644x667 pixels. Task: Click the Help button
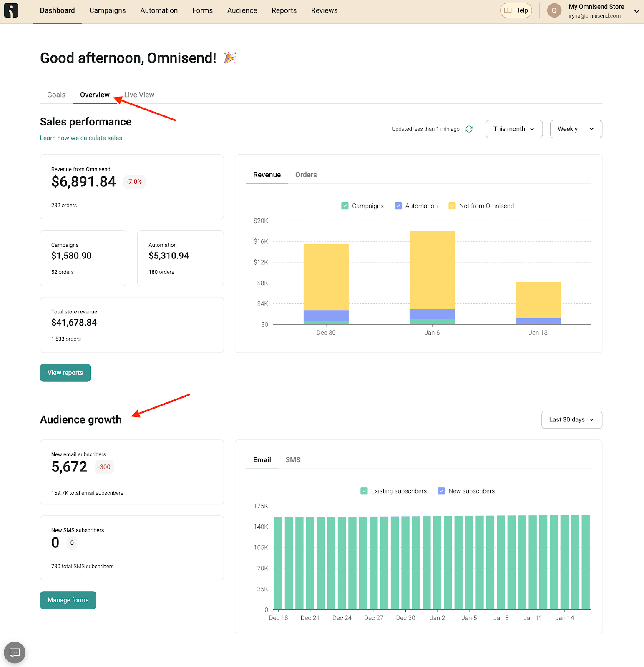click(516, 10)
